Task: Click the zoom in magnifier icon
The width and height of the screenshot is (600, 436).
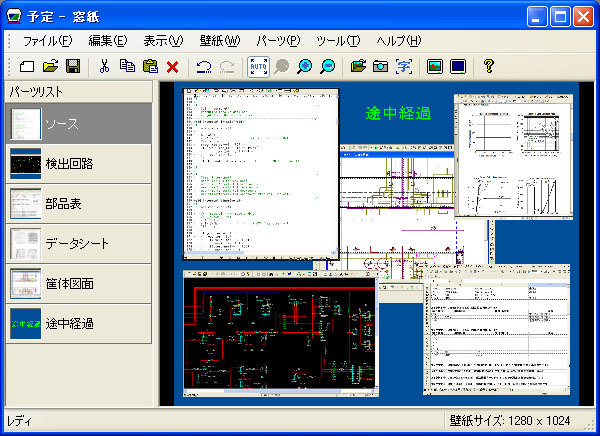Action: coord(304,67)
